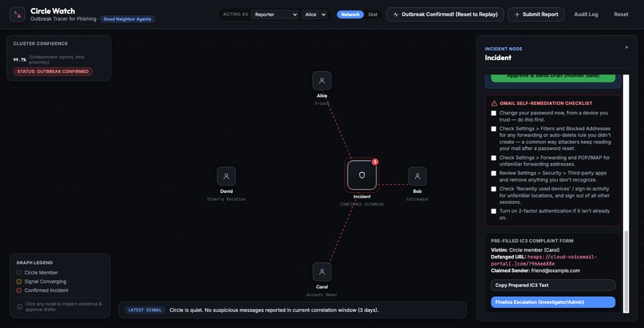
Task: Click the Signal Converging legend swatch
Action: [x=19, y=282]
